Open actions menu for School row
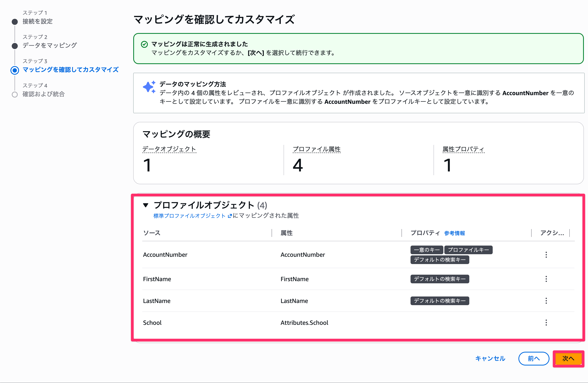The image size is (588, 383). 546,322
